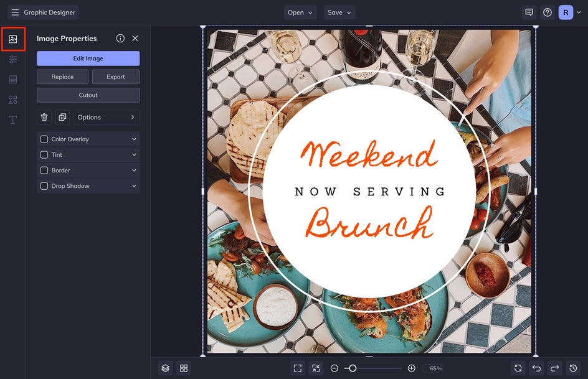Open the R user account avatar
The image size is (588, 379).
[x=566, y=12]
